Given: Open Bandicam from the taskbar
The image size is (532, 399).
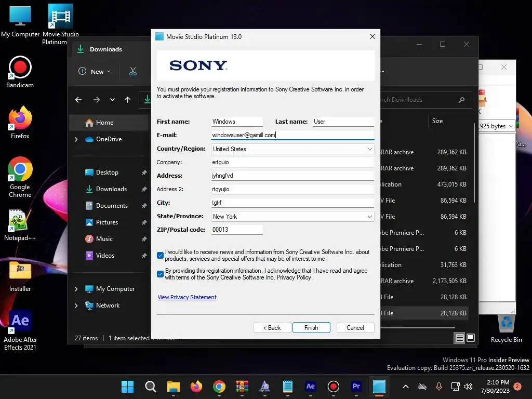Looking at the screenshot, I should (333, 387).
